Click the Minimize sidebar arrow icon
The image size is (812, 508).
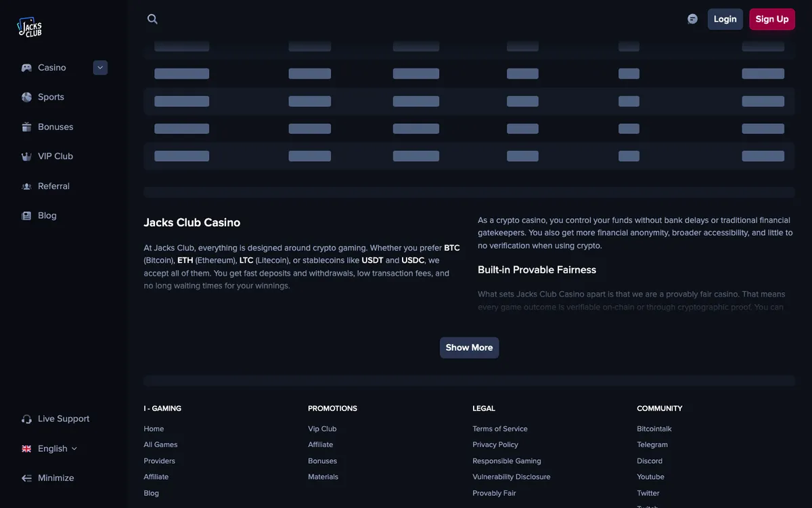(x=26, y=478)
